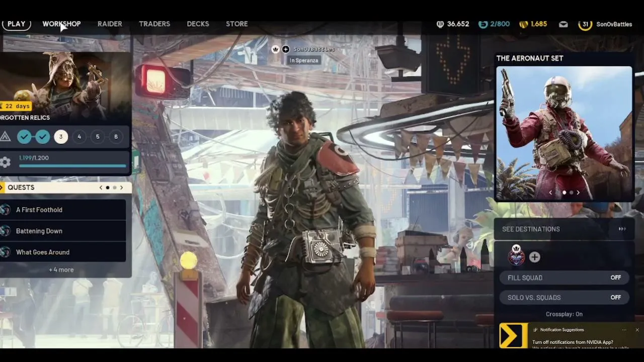Click the In Speranza status label
Image resolution: width=644 pixels, height=362 pixels.
coord(305,60)
